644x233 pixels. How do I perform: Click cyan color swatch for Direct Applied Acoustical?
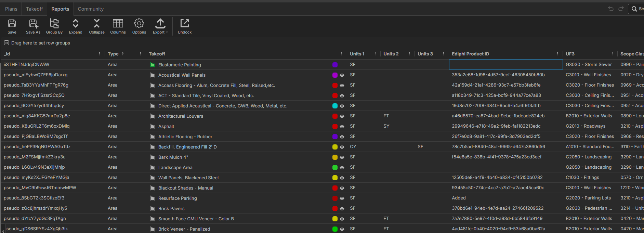pyautogui.click(x=335, y=106)
